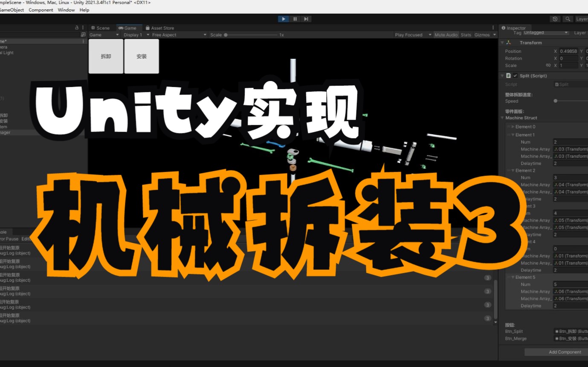This screenshot has width=588, height=367.
Task: Open the Tag Untagged dropdown
Action: [x=546, y=32]
